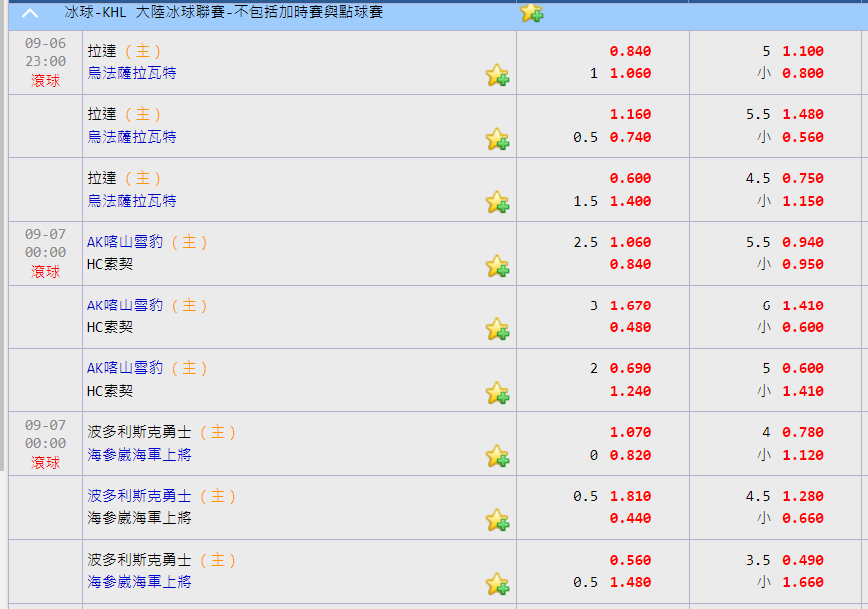
Task: Favorite the 波多利斯克勇士 row with odds 1.810
Action: pyautogui.click(x=497, y=520)
